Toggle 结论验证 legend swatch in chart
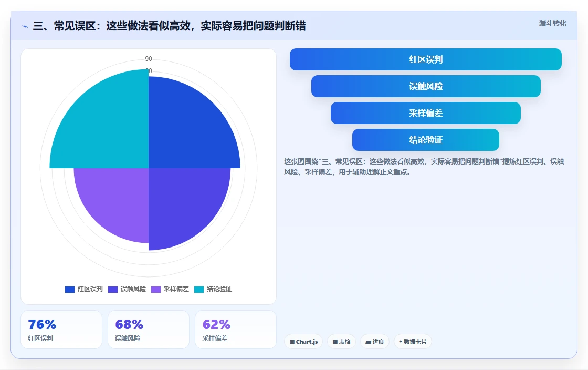Screen dimensions: 588x370 click(199, 289)
